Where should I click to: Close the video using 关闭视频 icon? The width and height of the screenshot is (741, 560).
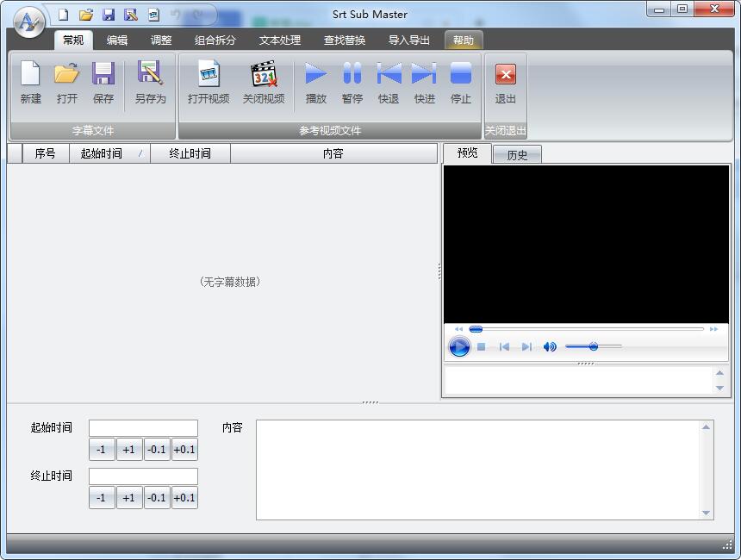(263, 75)
